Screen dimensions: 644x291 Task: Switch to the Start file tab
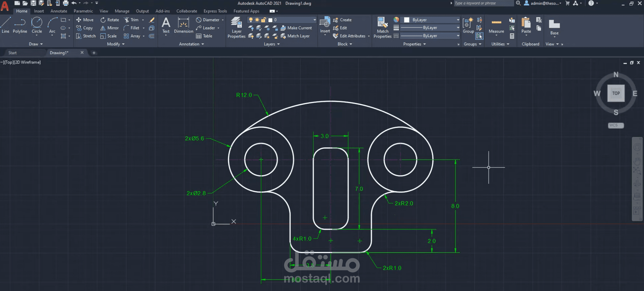(x=13, y=53)
